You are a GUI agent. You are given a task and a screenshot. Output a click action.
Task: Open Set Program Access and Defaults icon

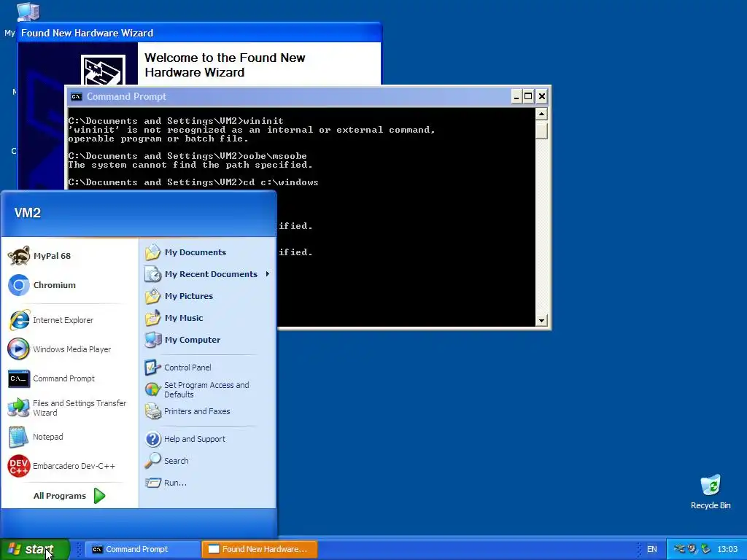(153, 389)
